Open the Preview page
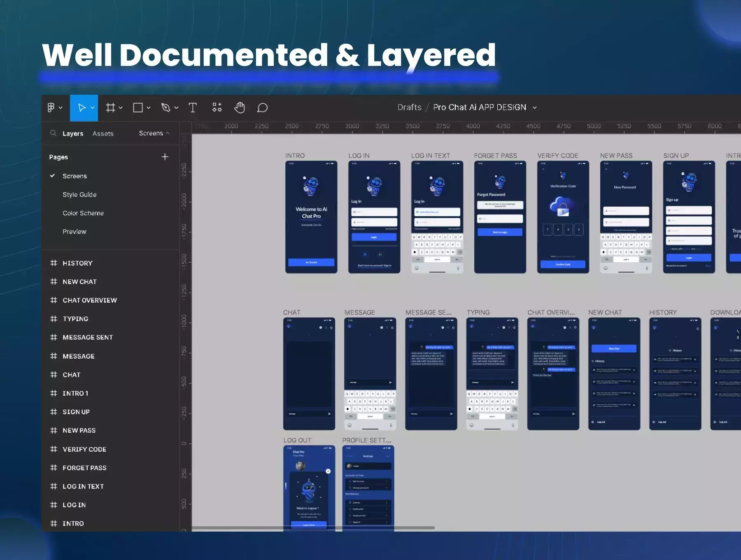The height and width of the screenshot is (560, 741). (x=75, y=231)
